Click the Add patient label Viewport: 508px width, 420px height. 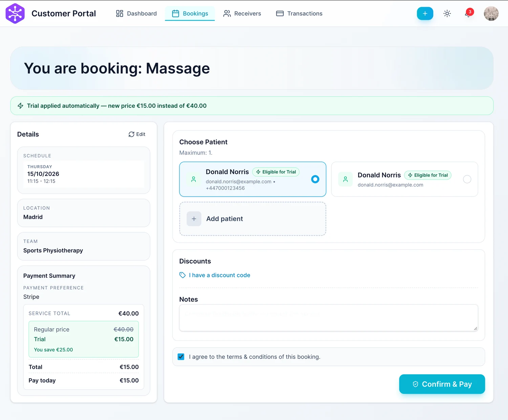[225, 219]
